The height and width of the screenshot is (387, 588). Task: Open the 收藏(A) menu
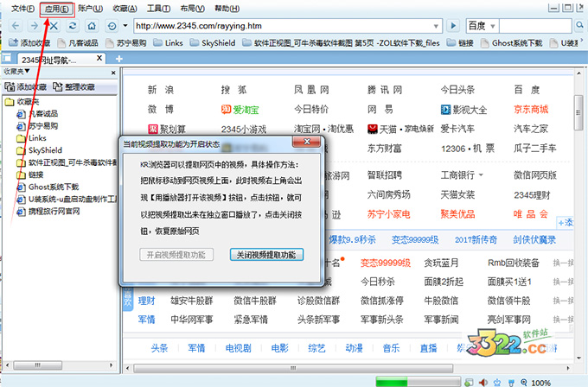pos(125,9)
